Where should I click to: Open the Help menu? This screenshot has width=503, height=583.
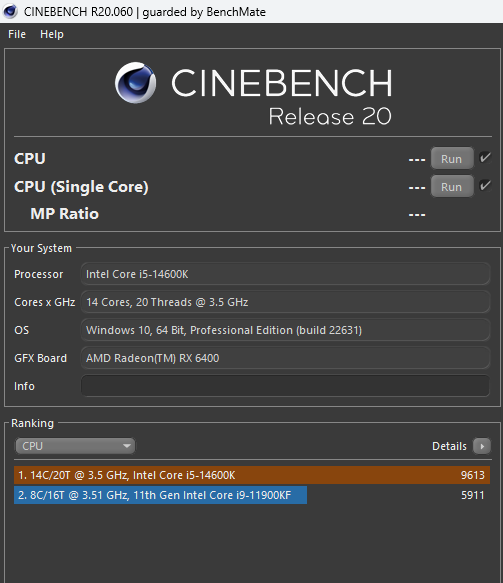click(52, 34)
